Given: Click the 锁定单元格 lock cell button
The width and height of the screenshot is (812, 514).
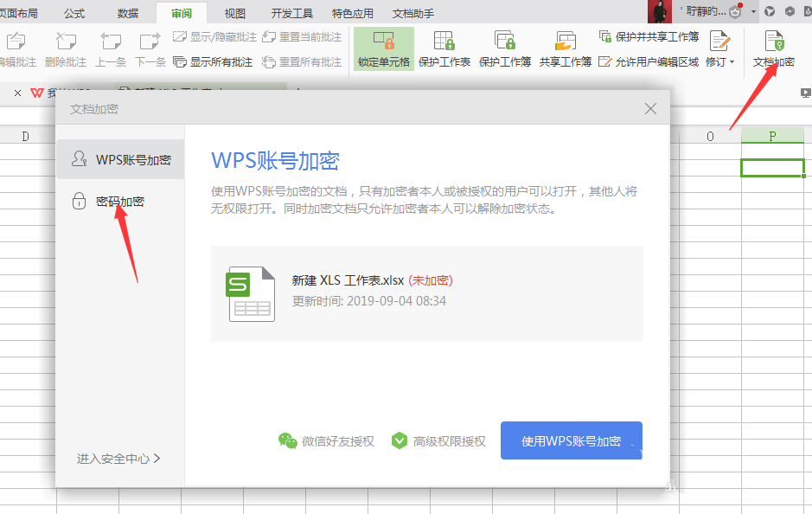Looking at the screenshot, I should coord(384,48).
